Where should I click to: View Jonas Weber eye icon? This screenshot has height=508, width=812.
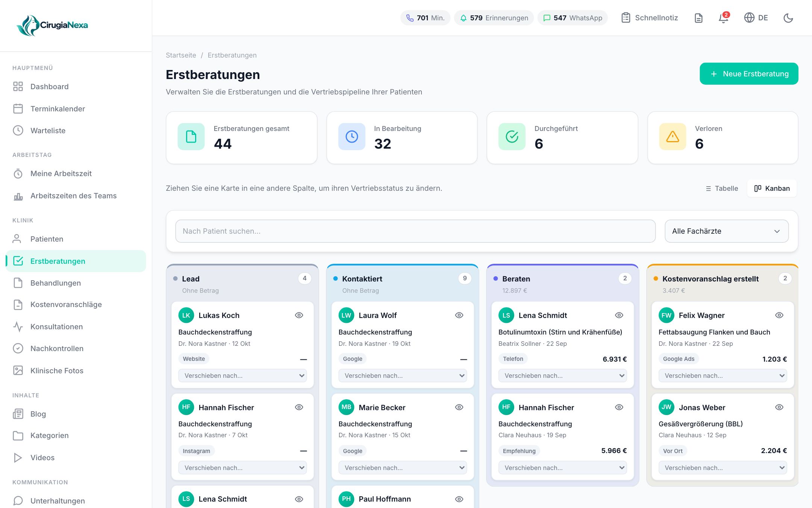tap(779, 407)
